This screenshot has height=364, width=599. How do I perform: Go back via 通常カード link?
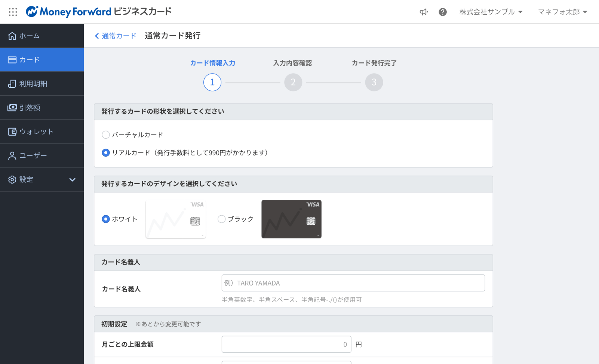point(116,36)
